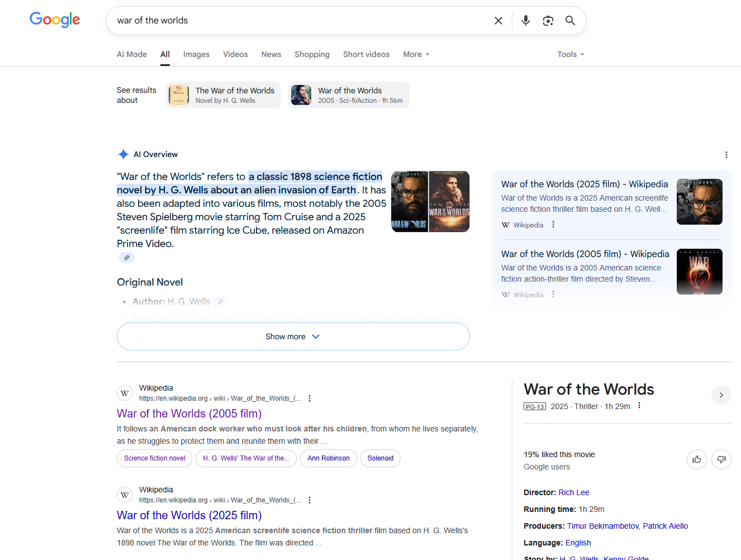
Task: Click Wikipedia favicon of 2005 film result
Action: click(125, 393)
